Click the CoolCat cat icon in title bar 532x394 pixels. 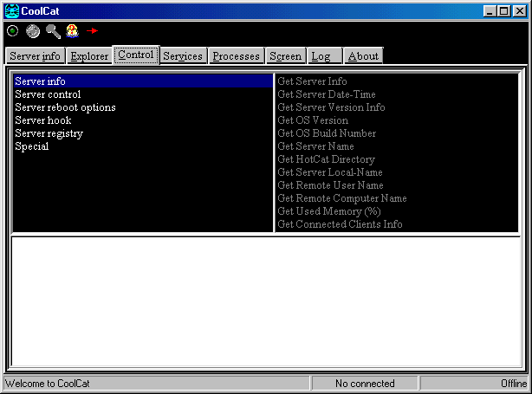coord(11,10)
